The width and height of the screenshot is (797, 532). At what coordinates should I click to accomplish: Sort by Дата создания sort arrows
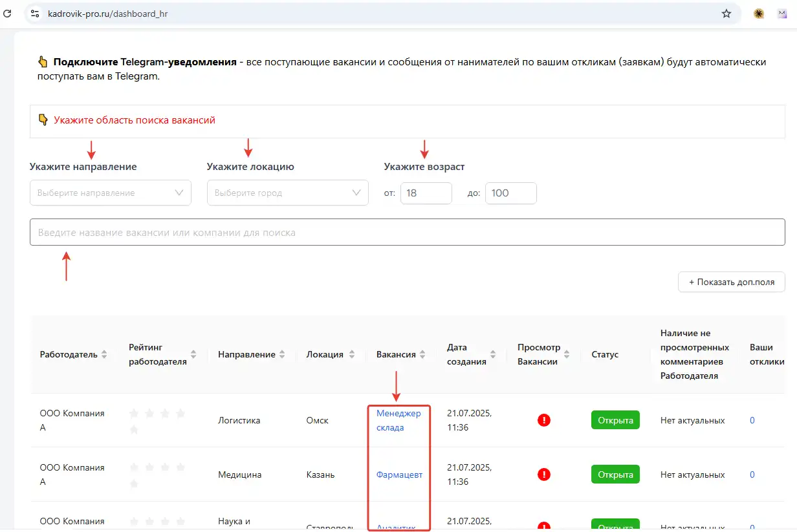click(493, 354)
